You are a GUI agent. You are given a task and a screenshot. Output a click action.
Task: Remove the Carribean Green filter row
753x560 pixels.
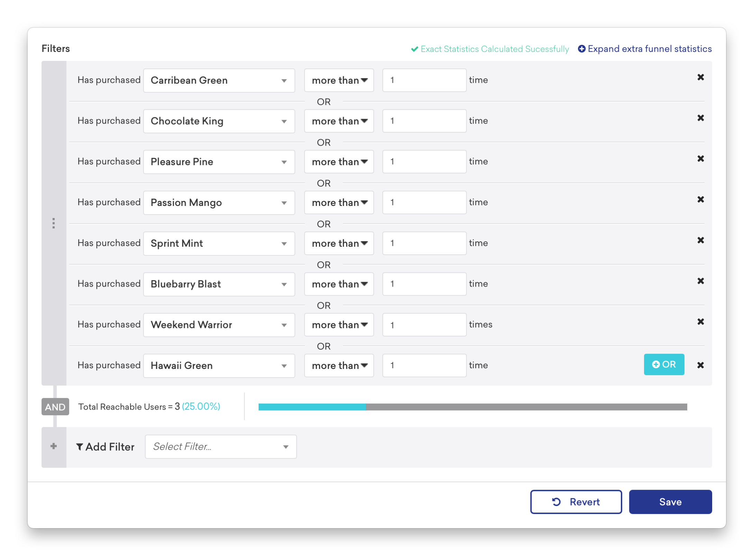(700, 77)
